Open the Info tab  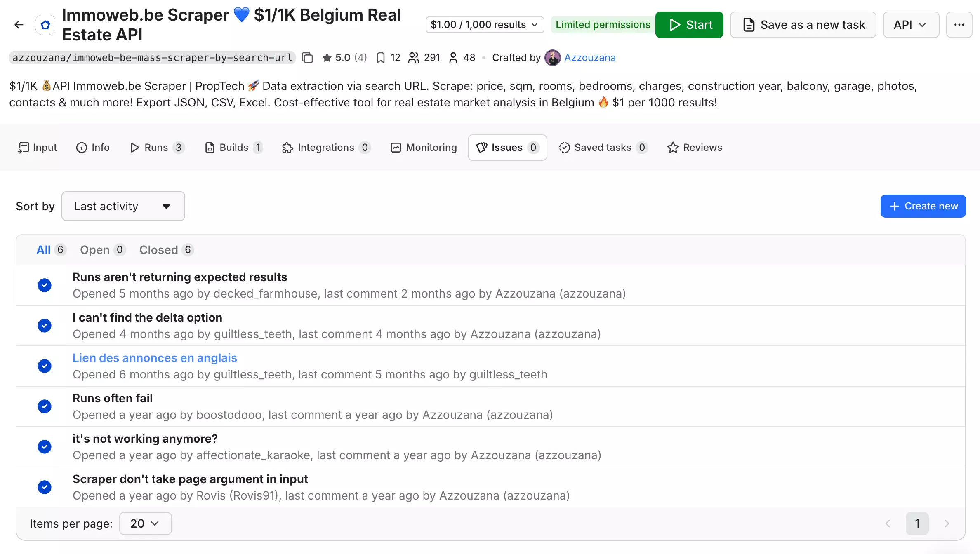point(93,148)
